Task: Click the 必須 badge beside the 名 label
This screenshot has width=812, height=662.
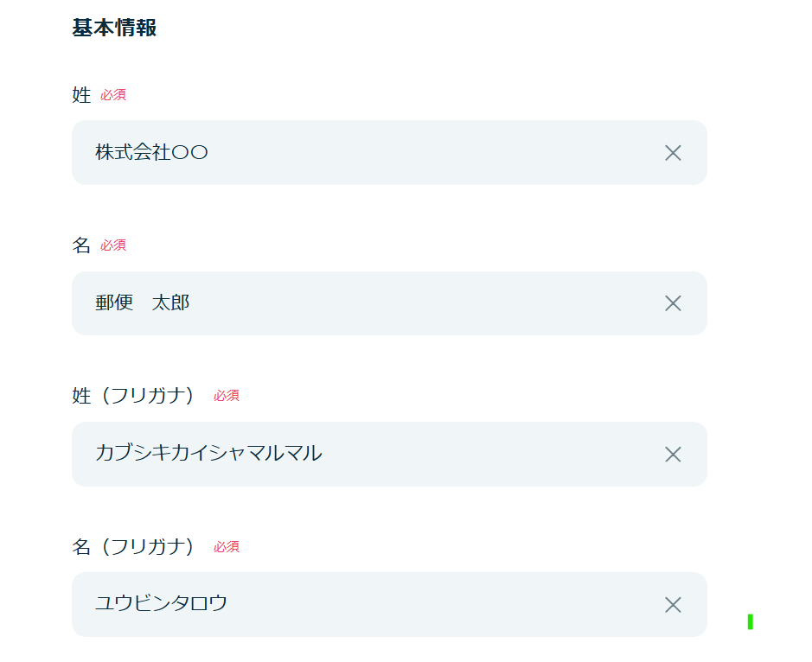Action: point(113,245)
